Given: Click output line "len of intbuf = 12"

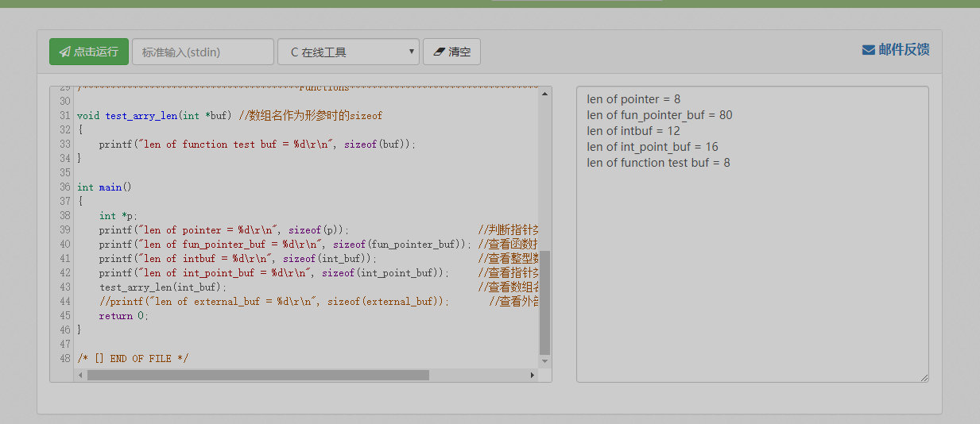Looking at the screenshot, I should click(633, 131).
